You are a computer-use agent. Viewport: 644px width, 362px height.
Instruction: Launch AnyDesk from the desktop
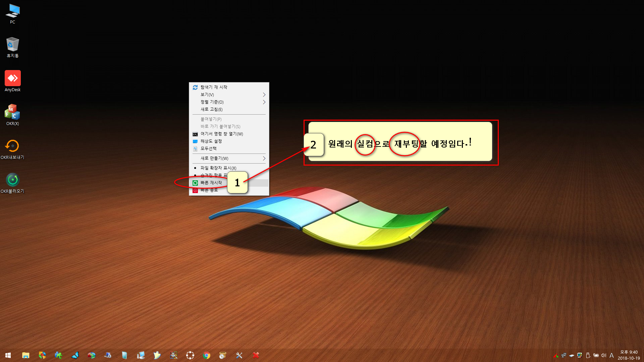coord(12,81)
